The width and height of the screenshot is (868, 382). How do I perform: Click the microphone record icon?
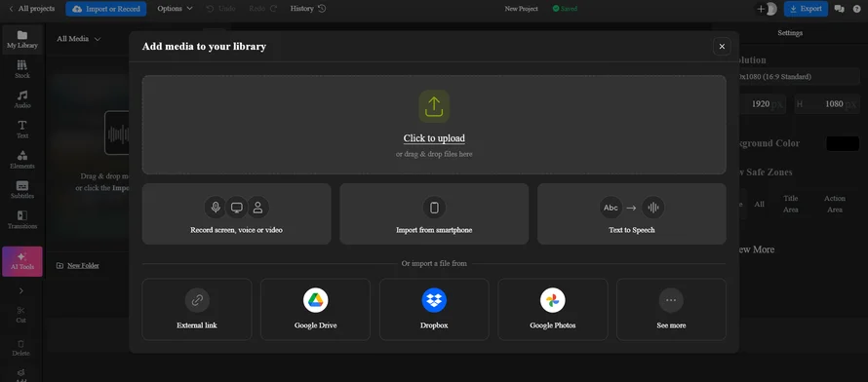tap(216, 208)
